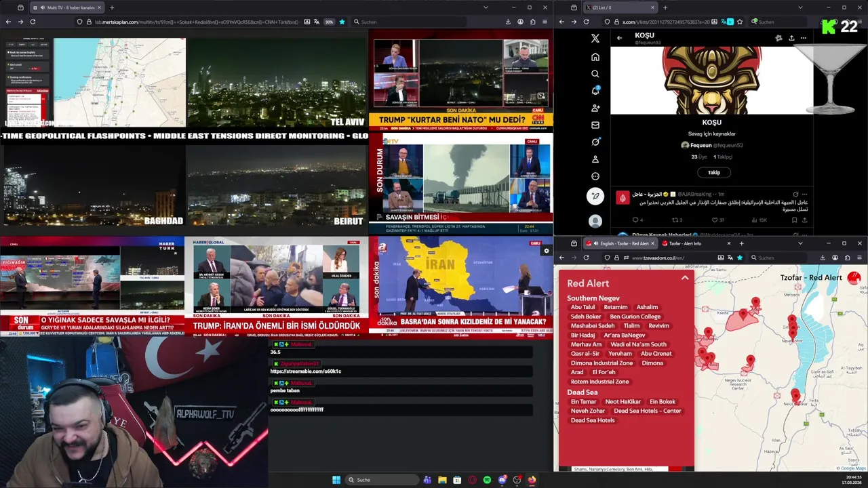Open the X messages envelope icon
Viewport: 868px width, 488px height.
[595, 125]
